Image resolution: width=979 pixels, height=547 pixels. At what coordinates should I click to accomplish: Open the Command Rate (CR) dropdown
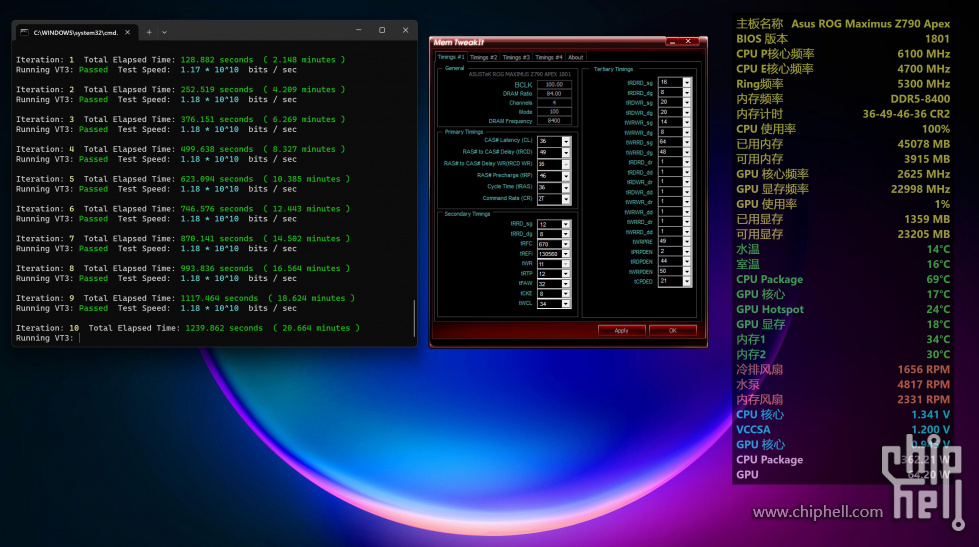pyautogui.click(x=566, y=199)
